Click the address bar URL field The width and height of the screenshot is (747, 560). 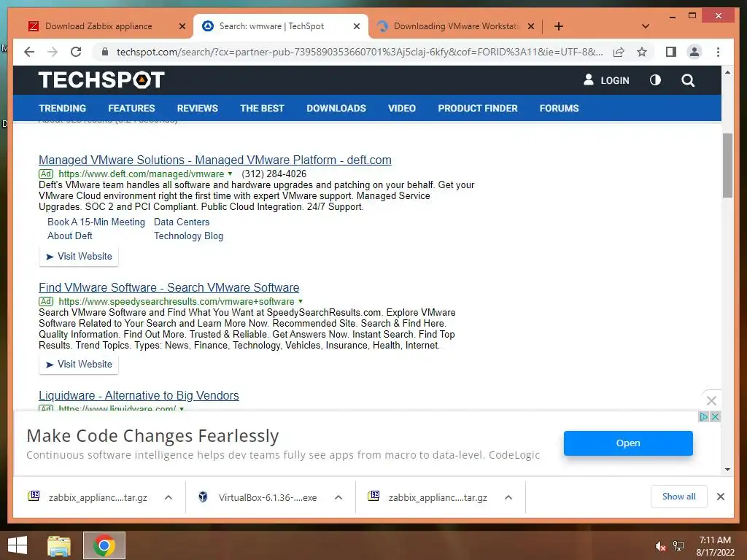coord(360,52)
